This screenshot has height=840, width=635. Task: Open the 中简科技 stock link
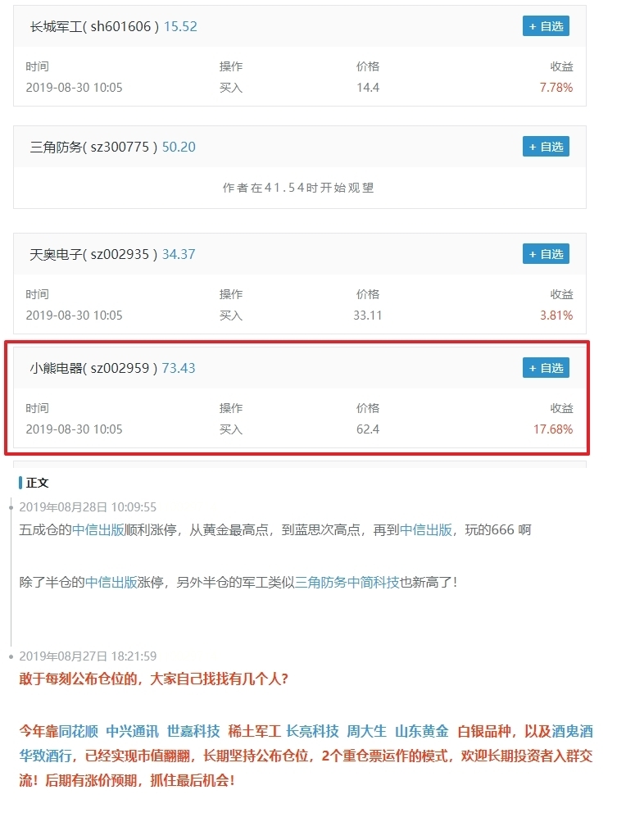(373, 583)
